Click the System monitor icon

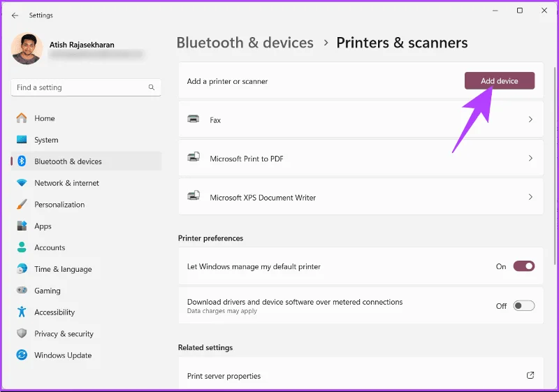pos(22,140)
